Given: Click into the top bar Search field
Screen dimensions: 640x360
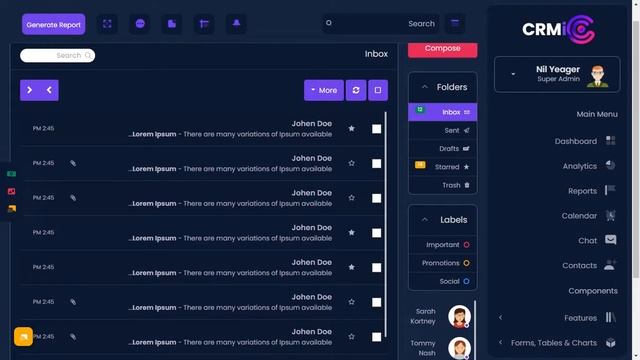Looking at the screenshot, I should 381,24.
